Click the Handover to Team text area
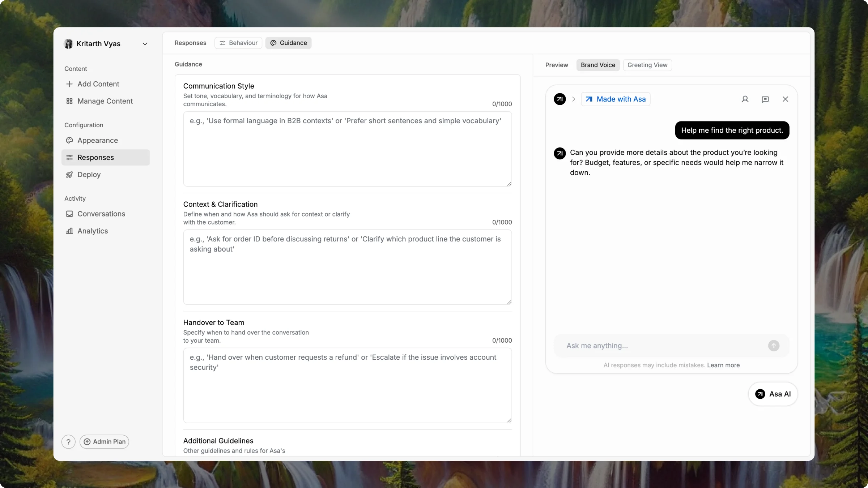868x488 pixels. coord(348,385)
